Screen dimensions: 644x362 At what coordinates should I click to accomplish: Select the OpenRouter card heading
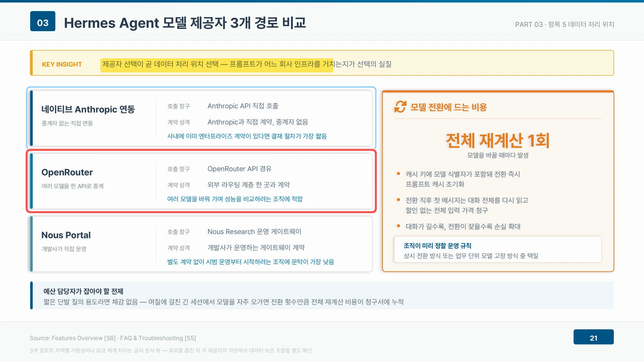click(67, 172)
